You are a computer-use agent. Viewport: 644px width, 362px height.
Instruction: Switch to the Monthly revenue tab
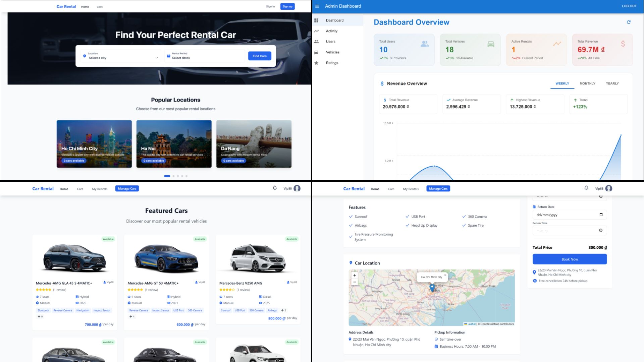tap(587, 83)
